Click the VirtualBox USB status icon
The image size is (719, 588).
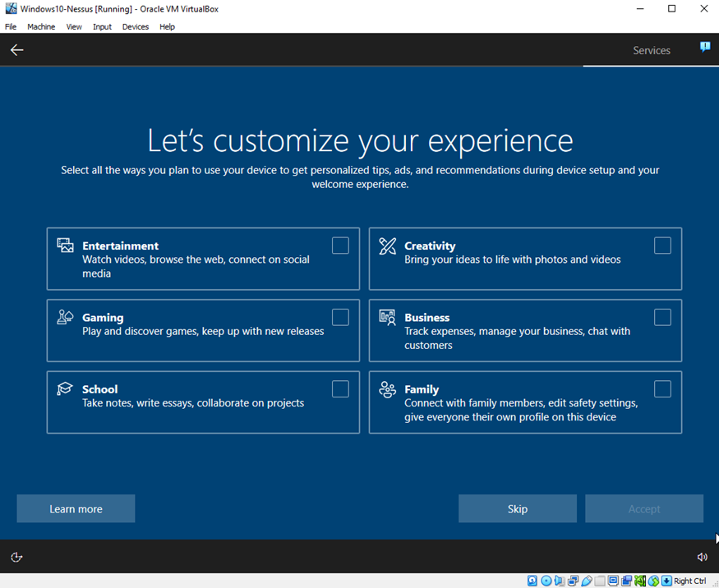[x=587, y=581]
